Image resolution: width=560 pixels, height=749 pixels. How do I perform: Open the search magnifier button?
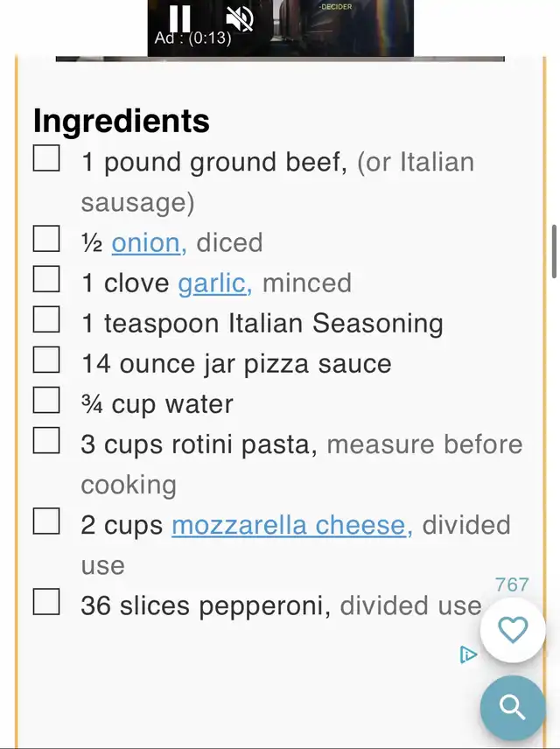[513, 708]
